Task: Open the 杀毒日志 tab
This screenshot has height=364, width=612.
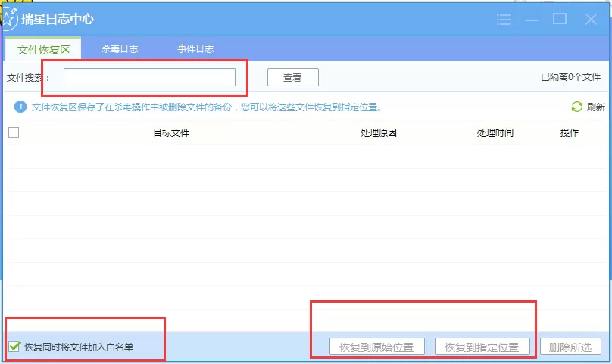Action: click(x=120, y=48)
